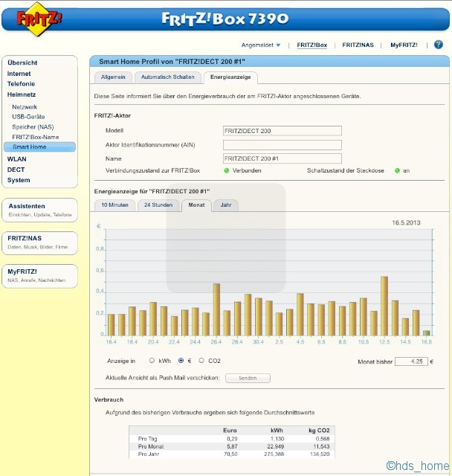
Task: Click the date text 16.5.2013
Action: [406, 223]
